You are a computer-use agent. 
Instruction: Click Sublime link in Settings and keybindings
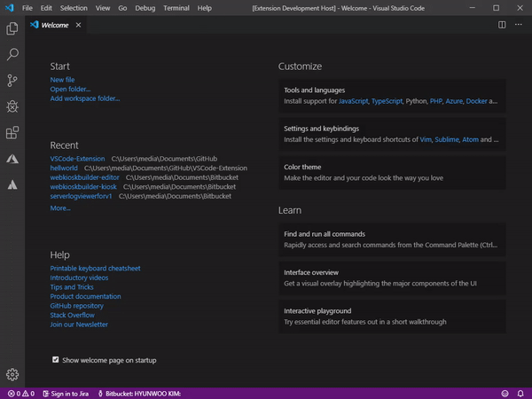447,139
